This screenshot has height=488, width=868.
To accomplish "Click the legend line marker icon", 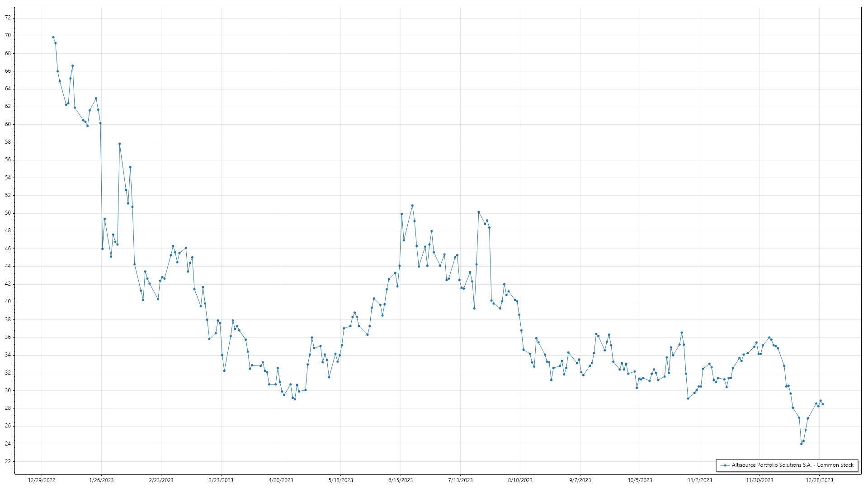I will [725, 465].
